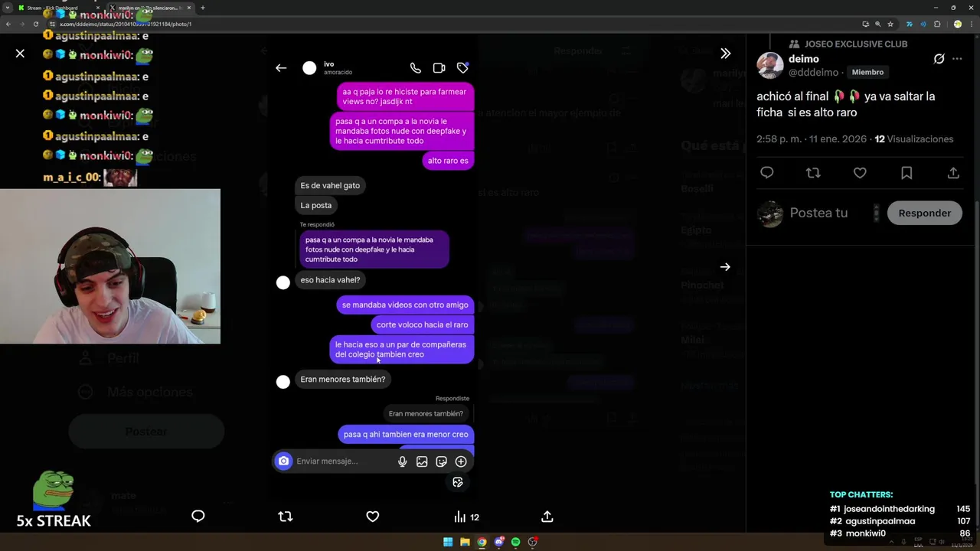Open the Windows Start menu

(x=448, y=542)
